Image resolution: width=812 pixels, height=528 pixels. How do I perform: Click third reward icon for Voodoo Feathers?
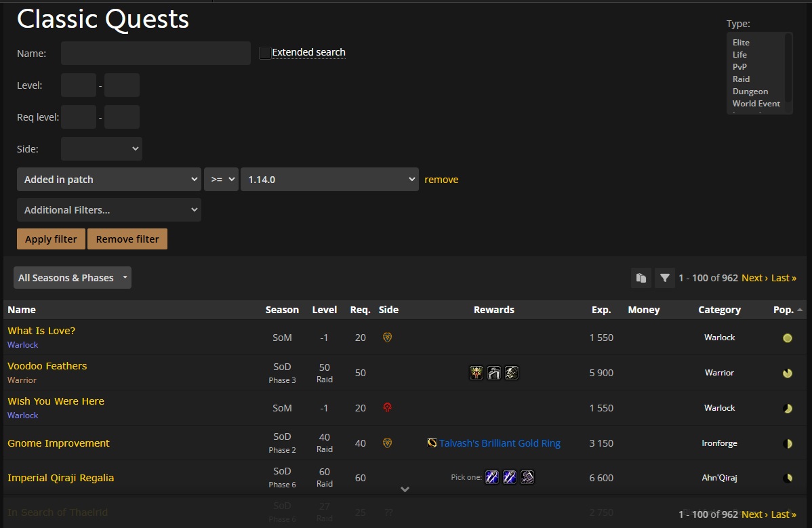point(512,373)
